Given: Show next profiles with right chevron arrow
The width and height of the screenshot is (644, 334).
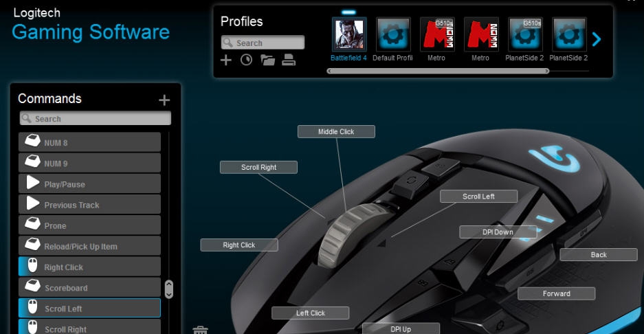Looking at the screenshot, I should [597, 39].
